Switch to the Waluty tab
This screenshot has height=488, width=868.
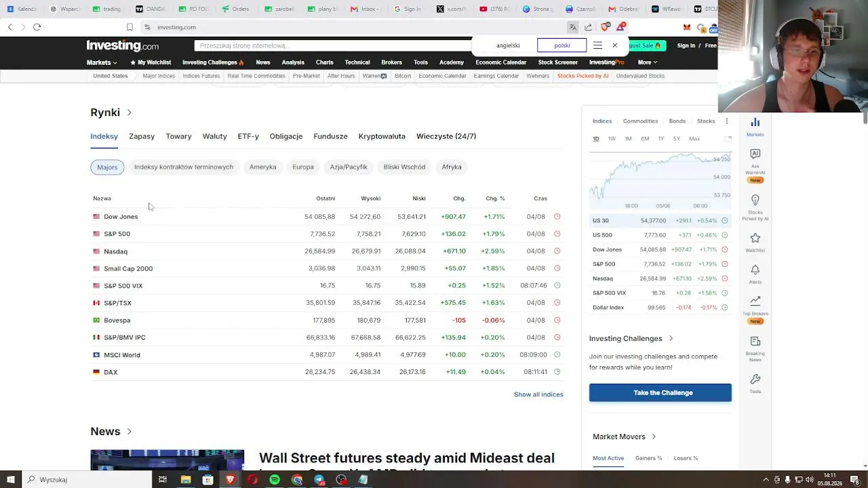pos(214,136)
